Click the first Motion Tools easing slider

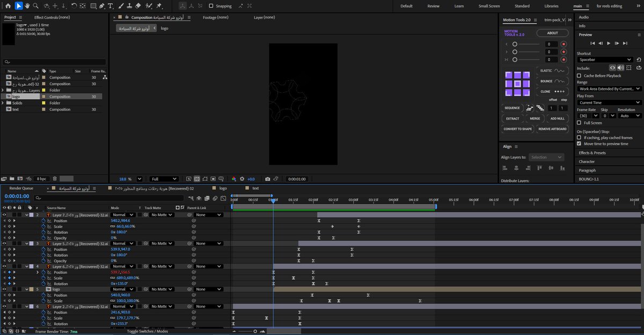coord(526,44)
